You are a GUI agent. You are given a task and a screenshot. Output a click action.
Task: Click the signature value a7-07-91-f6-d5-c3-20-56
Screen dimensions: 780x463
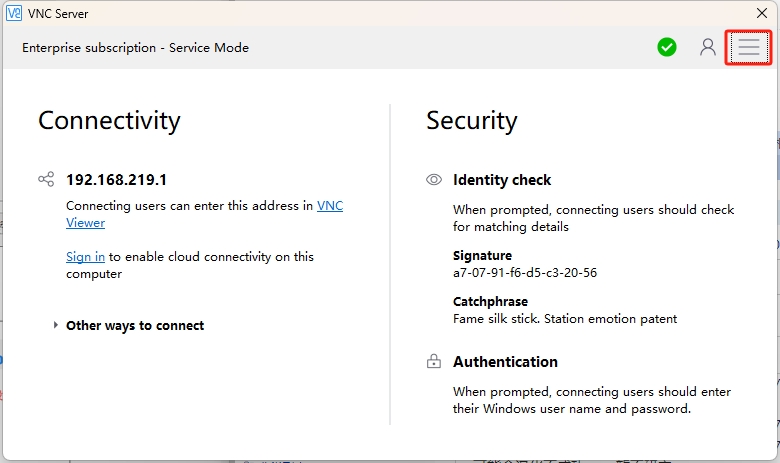tap(525, 272)
